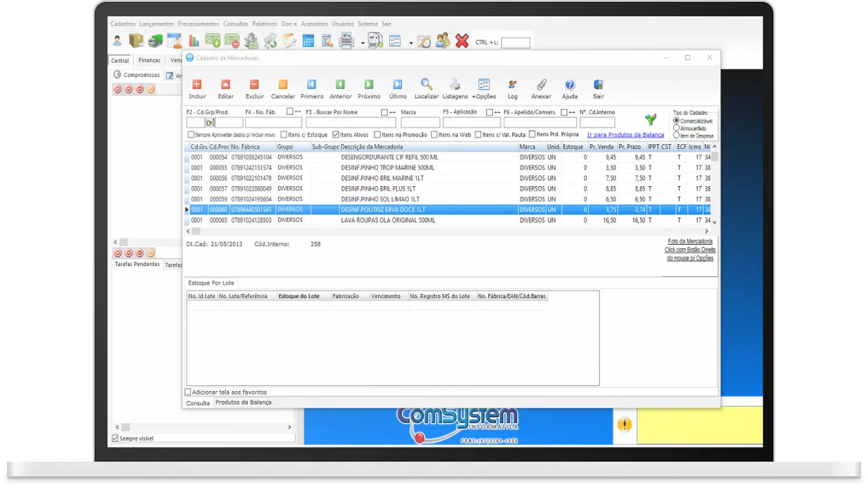Check Itens Prd. Própria

point(532,134)
